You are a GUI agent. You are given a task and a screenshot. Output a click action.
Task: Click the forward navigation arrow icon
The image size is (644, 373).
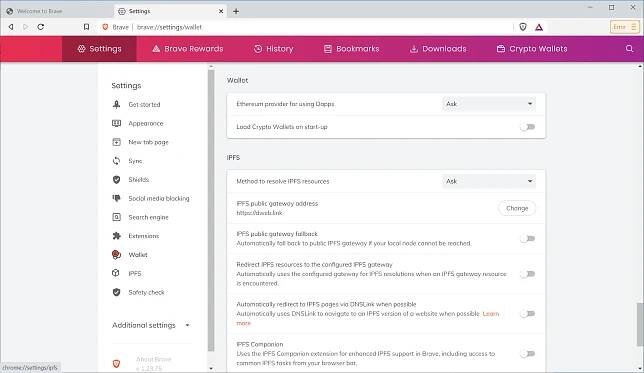coord(25,27)
